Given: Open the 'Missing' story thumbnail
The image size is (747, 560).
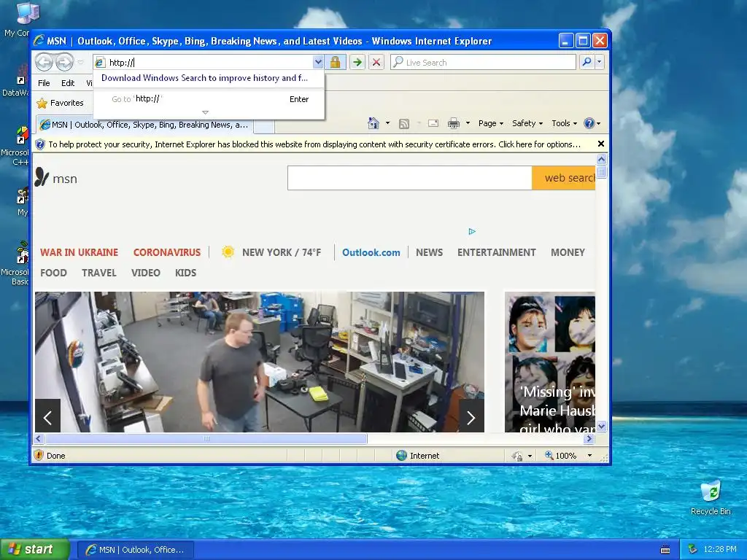Looking at the screenshot, I should (550, 362).
